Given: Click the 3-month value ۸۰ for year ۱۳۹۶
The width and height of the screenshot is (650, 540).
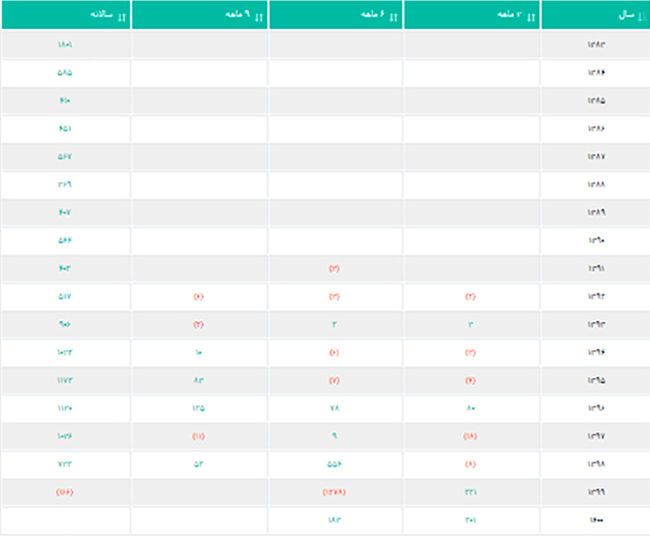Looking at the screenshot, I should 470,408.
